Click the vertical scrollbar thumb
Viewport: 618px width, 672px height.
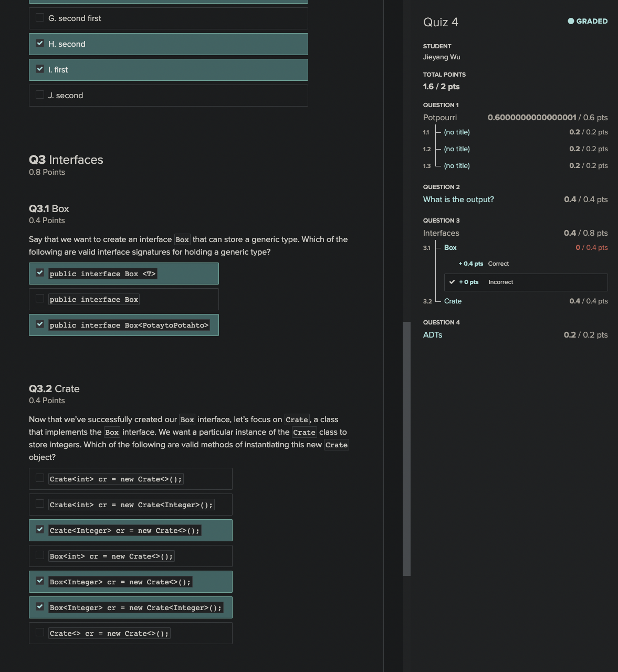[406, 449]
